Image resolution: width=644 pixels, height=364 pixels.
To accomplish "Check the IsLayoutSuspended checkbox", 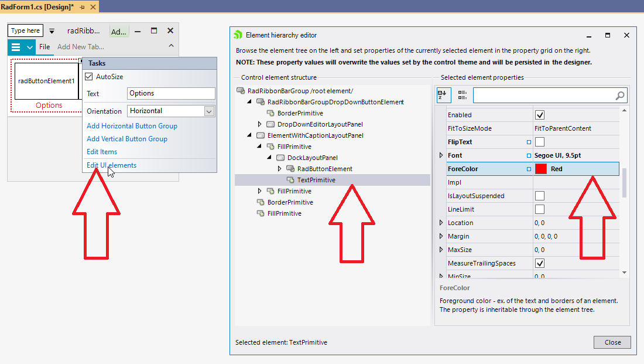I will (x=540, y=196).
